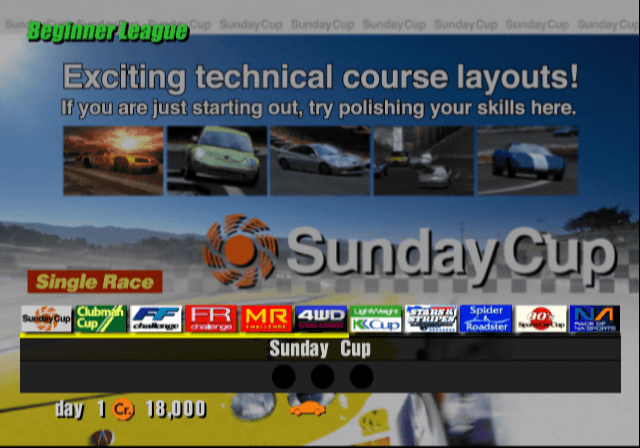
Task: Click the first black race result dot
Action: tap(284, 377)
